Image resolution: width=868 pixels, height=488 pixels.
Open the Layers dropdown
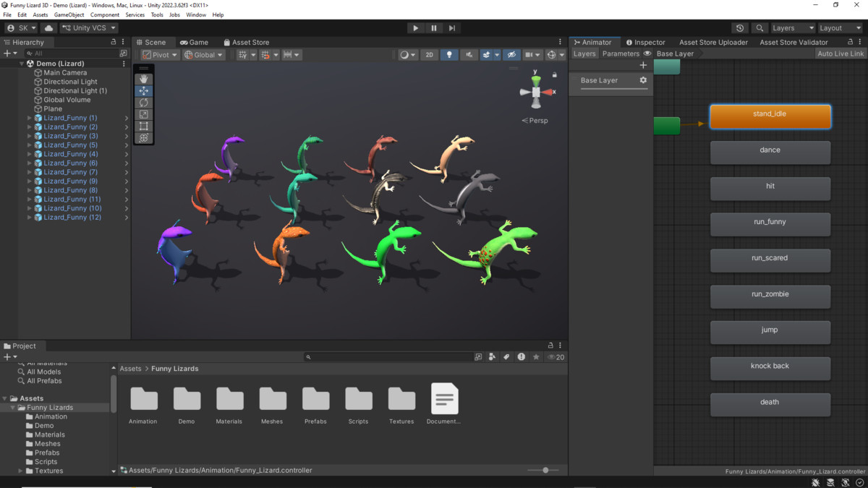(793, 28)
